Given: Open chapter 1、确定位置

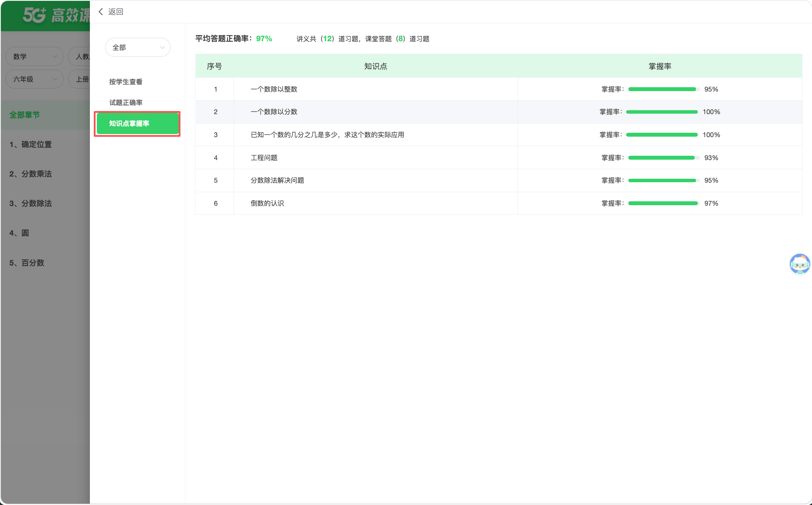Looking at the screenshot, I should [30, 144].
